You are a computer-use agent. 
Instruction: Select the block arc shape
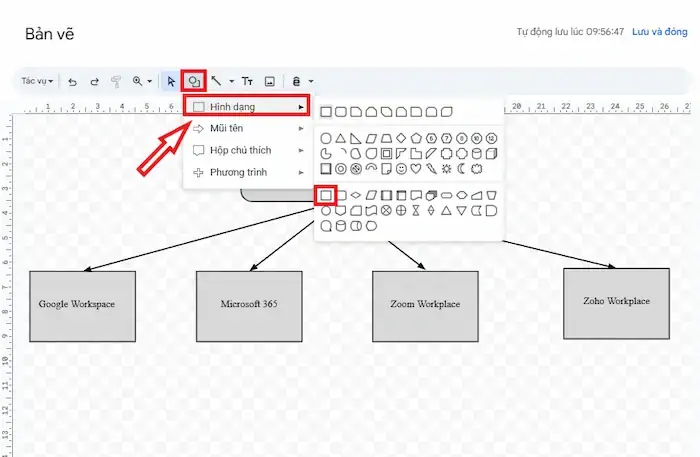[371, 168]
